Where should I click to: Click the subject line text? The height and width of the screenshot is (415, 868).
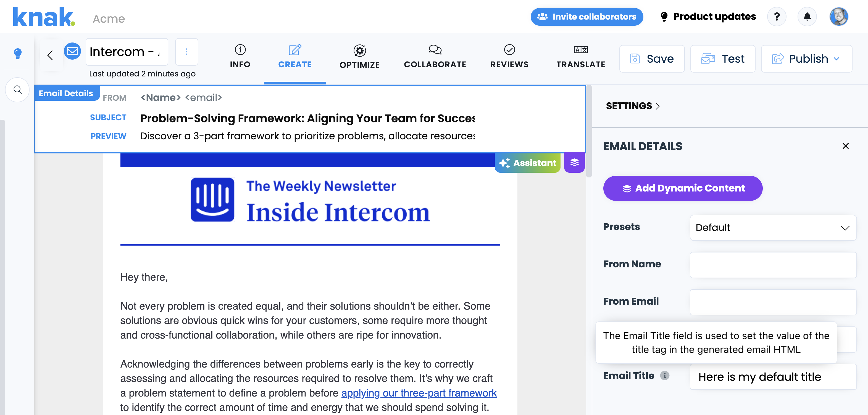tap(307, 118)
